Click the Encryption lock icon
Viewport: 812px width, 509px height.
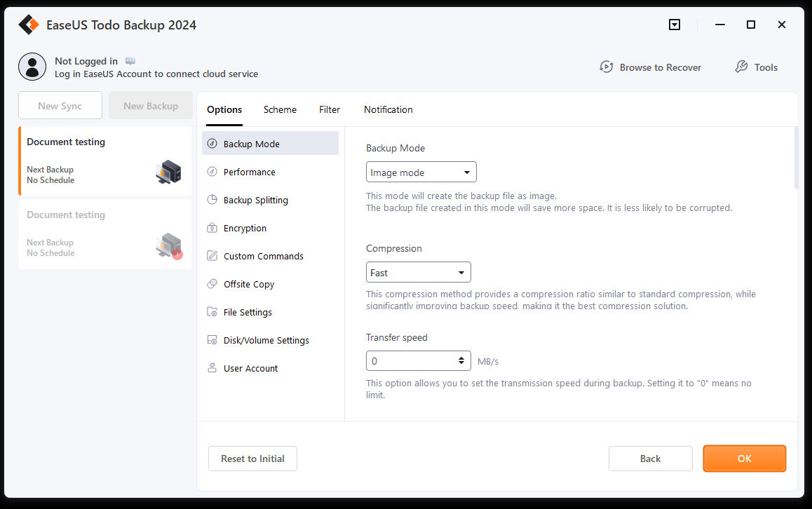point(212,227)
